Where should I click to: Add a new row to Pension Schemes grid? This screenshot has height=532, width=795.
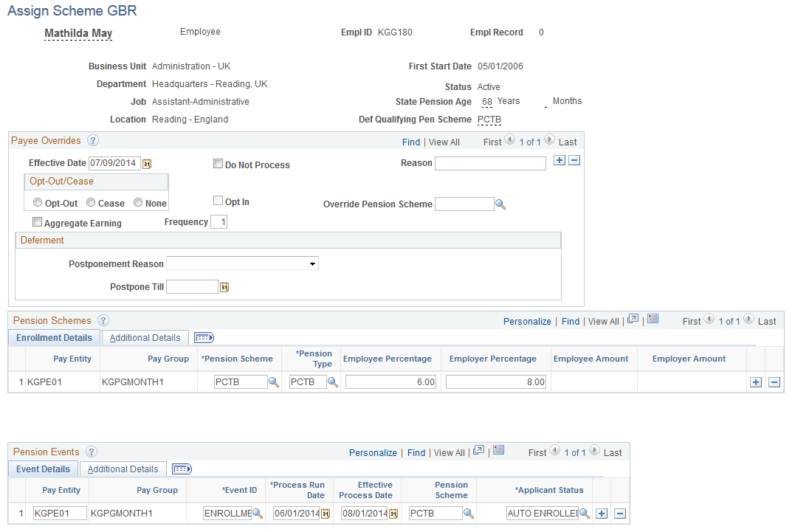[756, 382]
